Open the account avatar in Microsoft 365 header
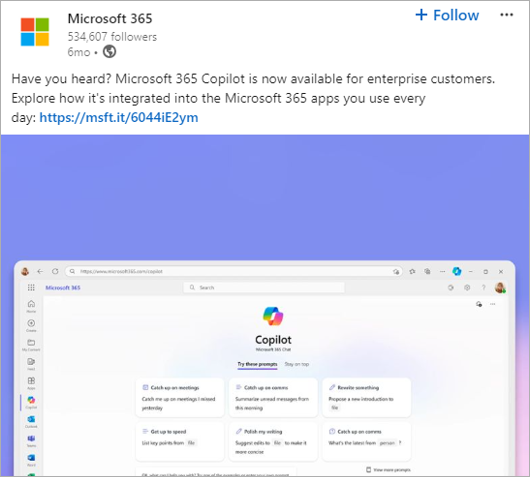Viewport: 530px width, 477px height. coord(500,288)
